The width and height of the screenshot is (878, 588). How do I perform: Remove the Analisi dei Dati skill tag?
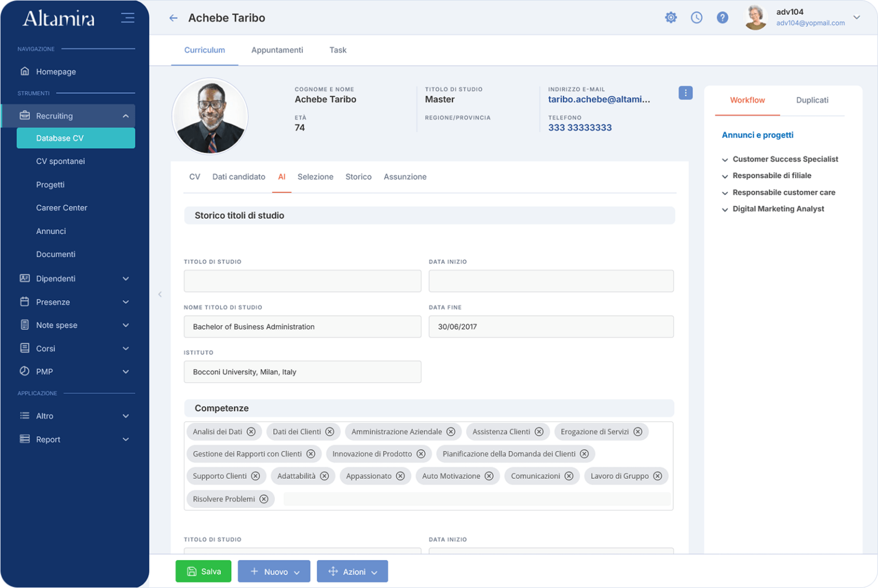(251, 431)
